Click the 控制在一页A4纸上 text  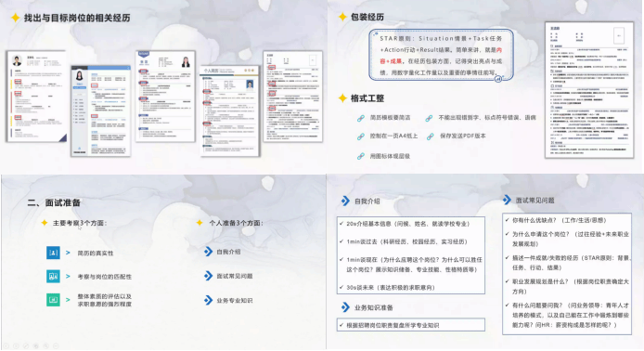[x=393, y=136]
